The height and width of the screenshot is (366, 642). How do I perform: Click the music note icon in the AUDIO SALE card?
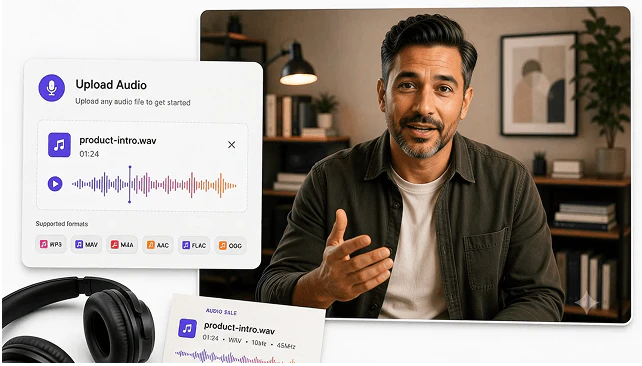188,328
